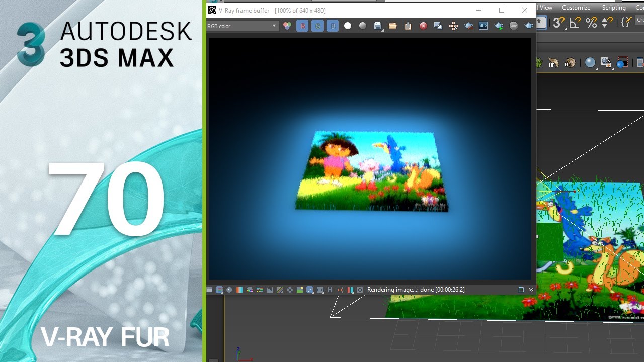Viewport: 644px width, 362px height.
Task: Open lens effects settings star icon
Action: pos(360,290)
